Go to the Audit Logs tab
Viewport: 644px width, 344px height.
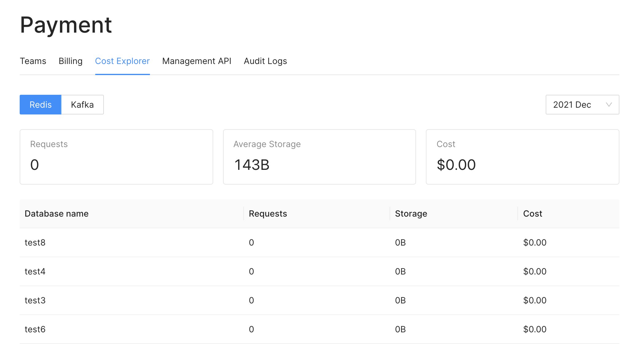[265, 61]
